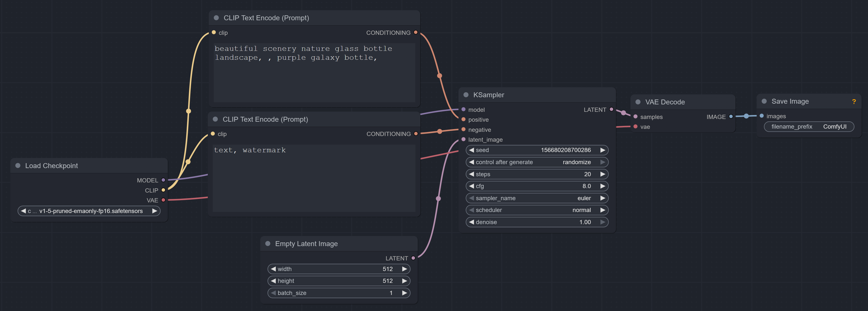Open the sampler_name euler dropdown
Viewport: 868px width, 311px height.
click(x=537, y=198)
